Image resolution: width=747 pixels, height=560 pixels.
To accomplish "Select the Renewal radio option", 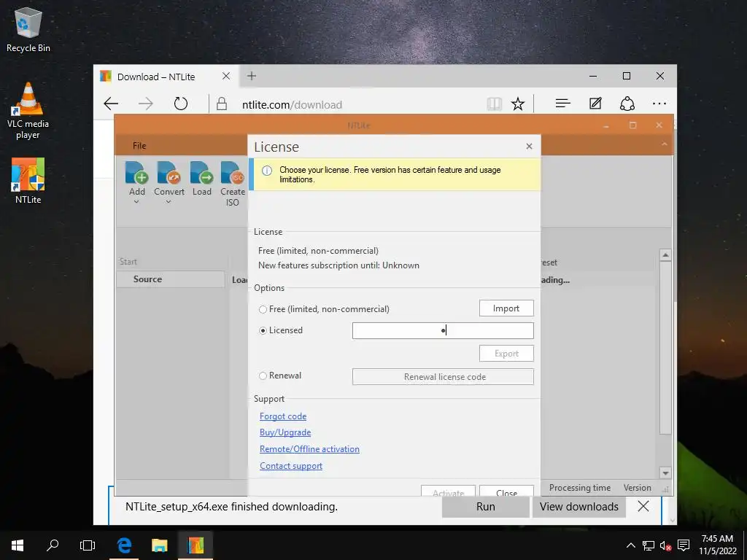I will [263, 376].
